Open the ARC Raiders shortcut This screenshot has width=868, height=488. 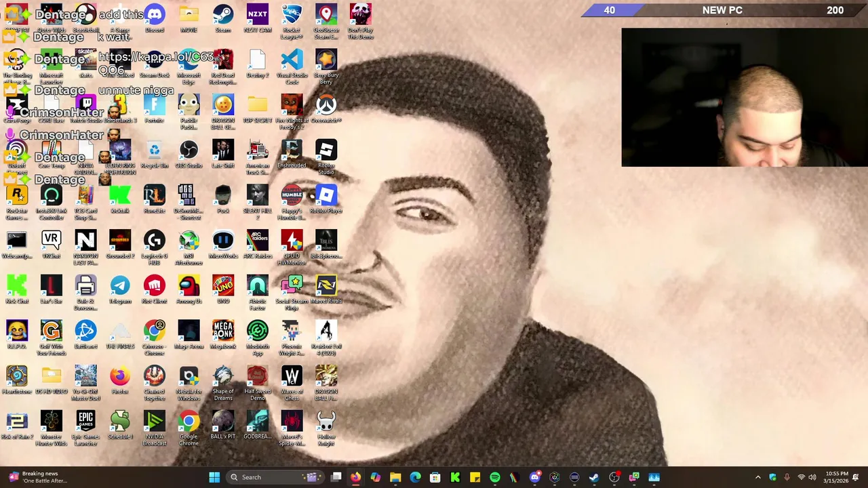click(257, 244)
